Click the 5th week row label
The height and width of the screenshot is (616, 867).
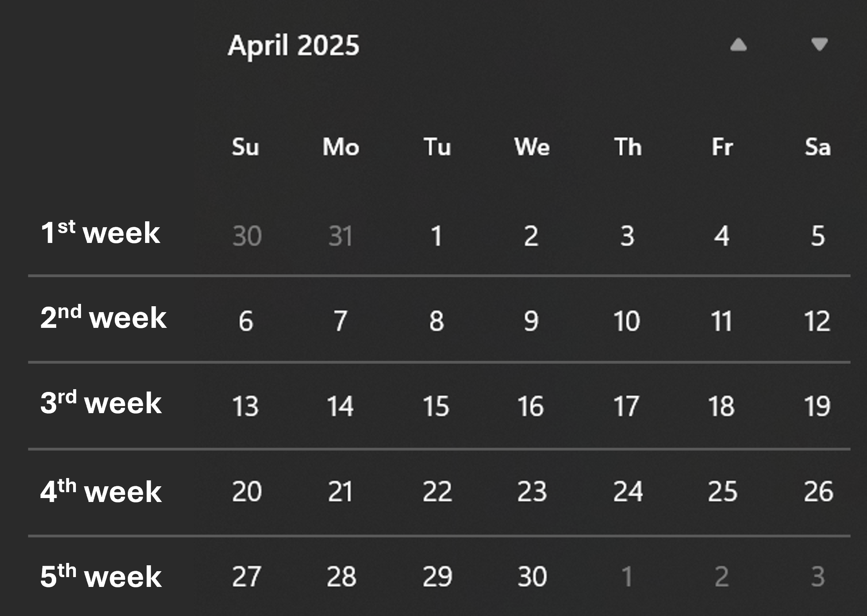(100, 576)
